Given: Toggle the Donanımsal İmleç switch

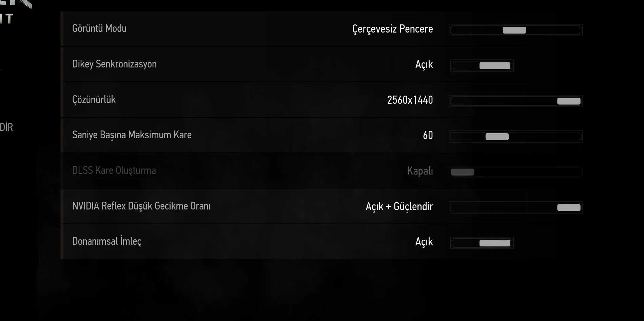Looking at the screenshot, I should point(482,243).
